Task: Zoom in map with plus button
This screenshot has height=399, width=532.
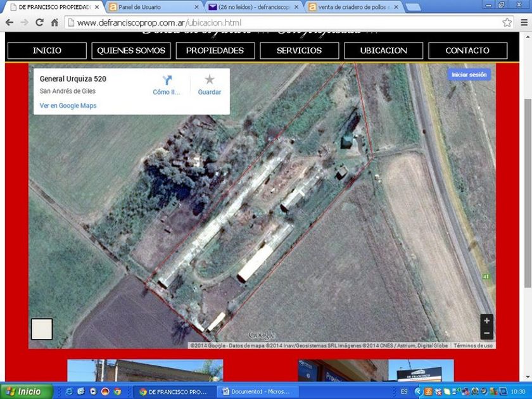Action: tap(486, 320)
